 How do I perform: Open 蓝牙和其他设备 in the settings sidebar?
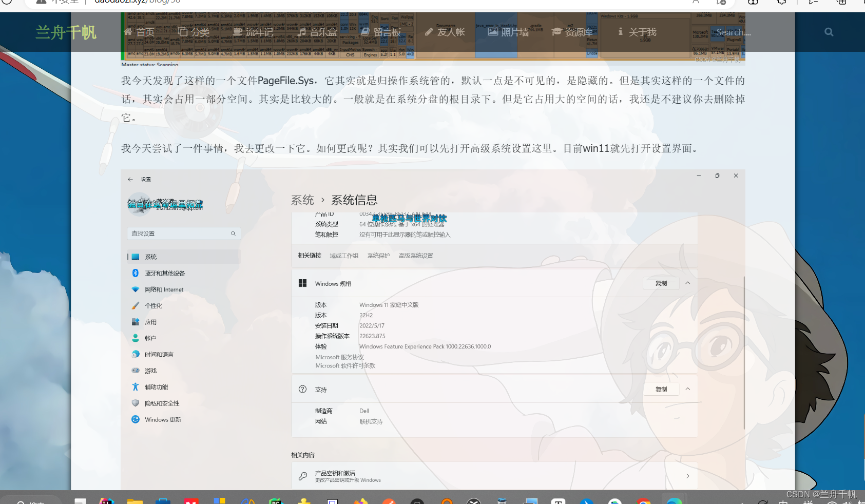click(x=164, y=273)
